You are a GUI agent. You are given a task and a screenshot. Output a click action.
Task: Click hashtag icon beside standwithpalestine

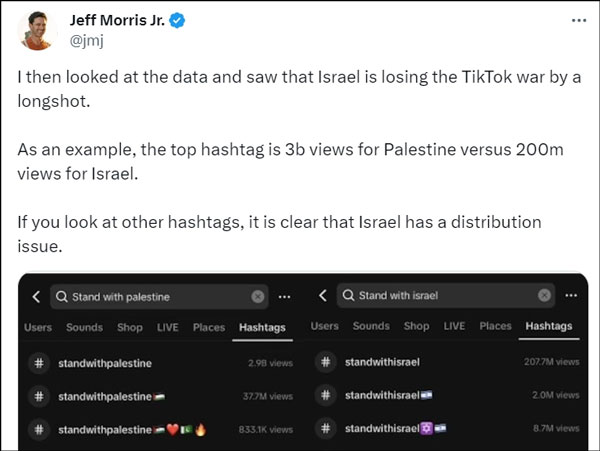click(x=37, y=362)
